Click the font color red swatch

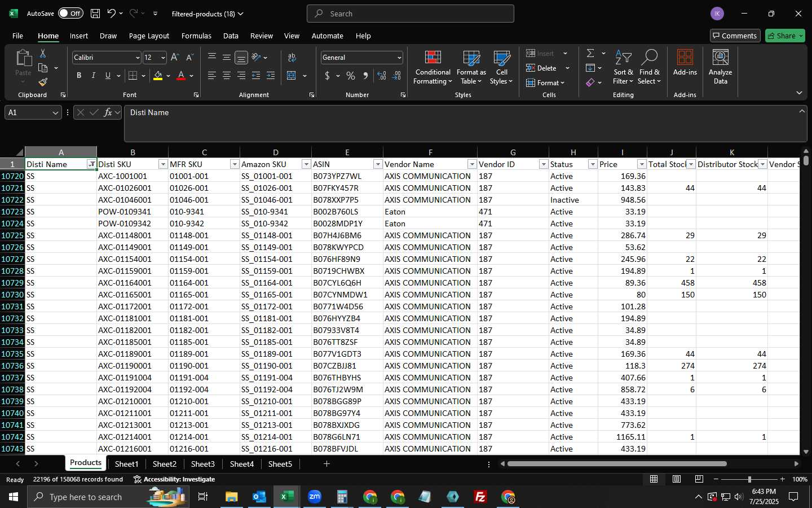tap(181, 76)
